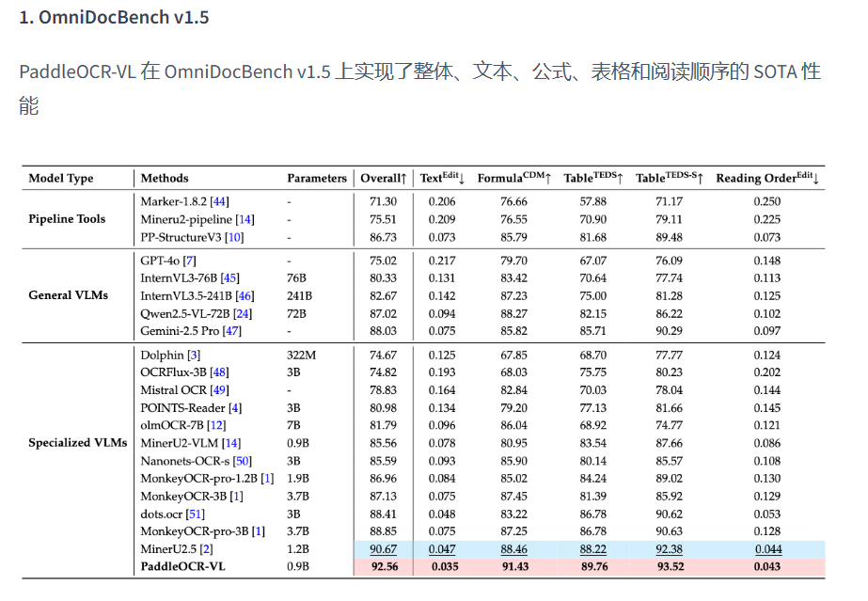Open citation [46] next to InternVL3.5-241B
This screenshot has width=868, height=601.
245,296
